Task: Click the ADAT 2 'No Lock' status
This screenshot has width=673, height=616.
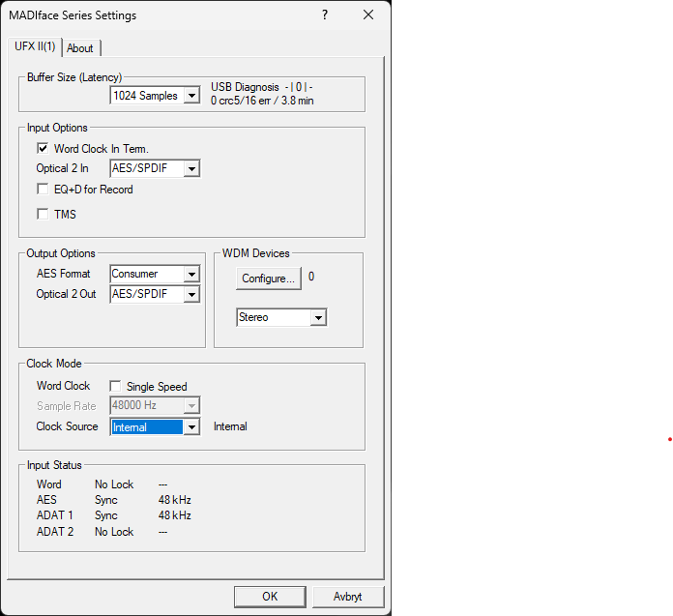Action: (114, 532)
